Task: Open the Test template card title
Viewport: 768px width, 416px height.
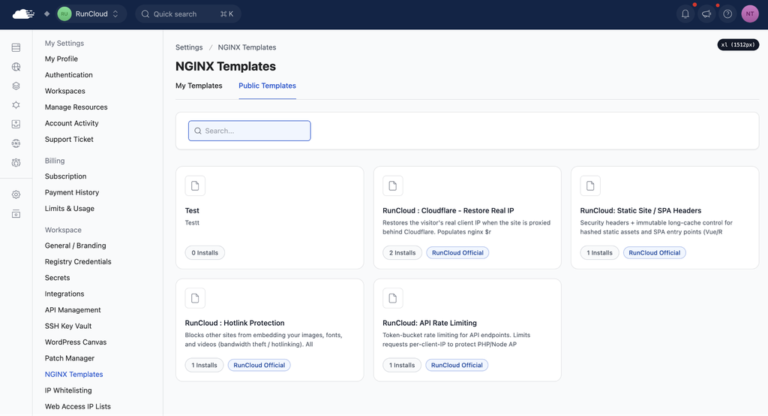Action: pos(192,211)
